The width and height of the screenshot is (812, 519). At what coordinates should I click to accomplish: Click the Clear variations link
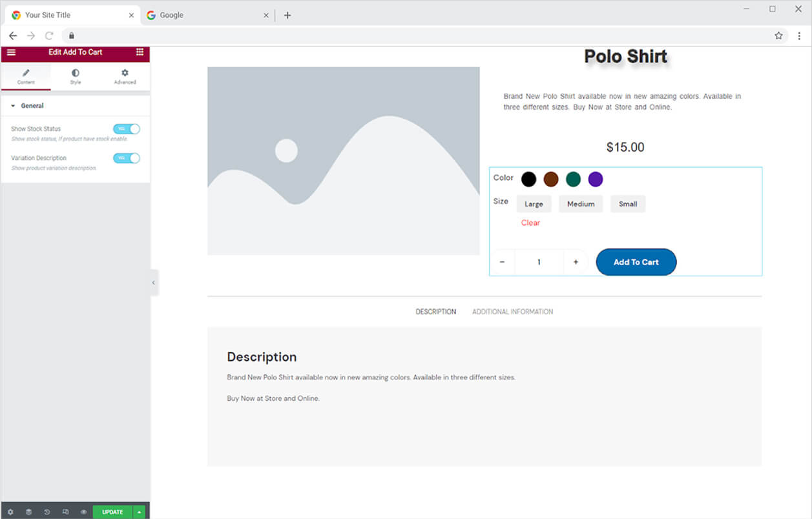point(530,223)
